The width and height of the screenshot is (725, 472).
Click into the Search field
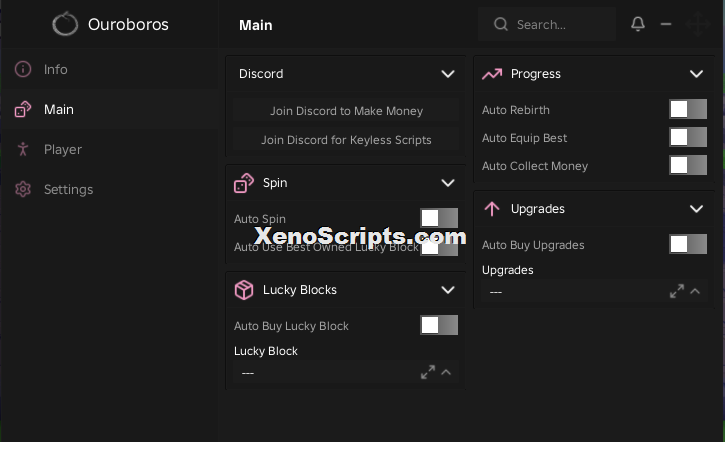547,24
